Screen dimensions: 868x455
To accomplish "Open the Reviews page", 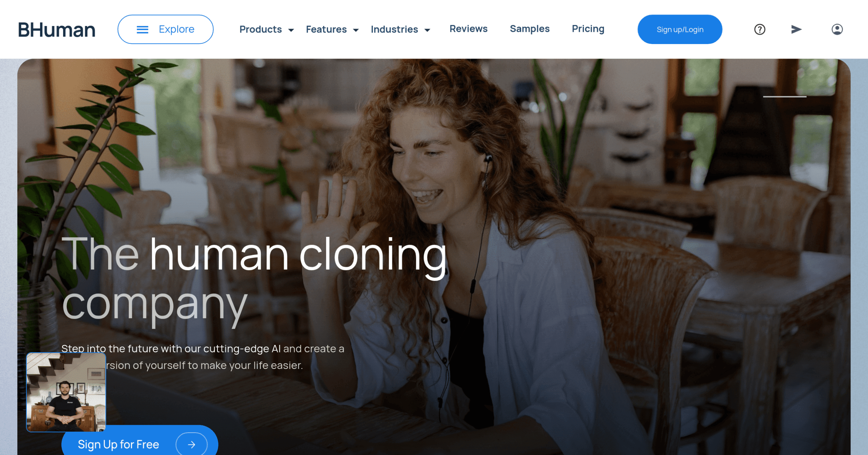I will pyautogui.click(x=468, y=29).
